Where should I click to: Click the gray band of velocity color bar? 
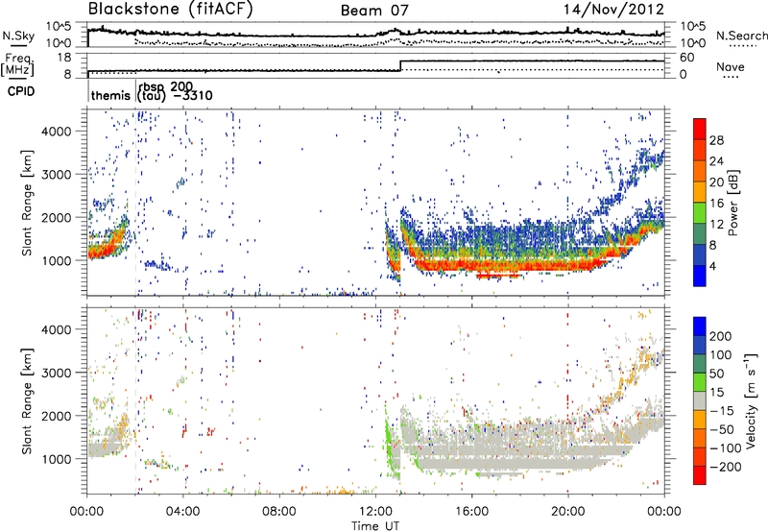pos(700,400)
